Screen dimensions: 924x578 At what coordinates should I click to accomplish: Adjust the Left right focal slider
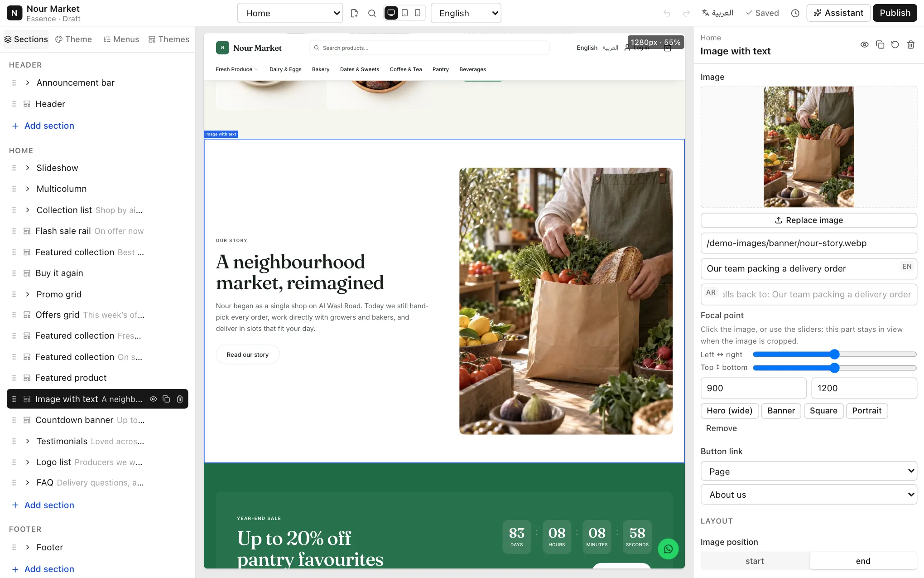pos(834,355)
